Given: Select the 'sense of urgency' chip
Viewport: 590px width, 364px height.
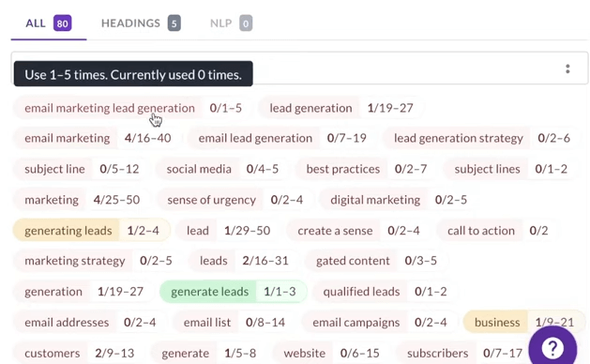Looking at the screenshot, I should tap(234, 200).
